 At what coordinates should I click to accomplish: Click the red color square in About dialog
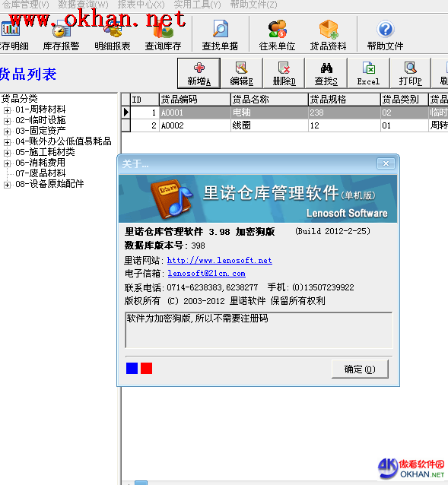146,369
